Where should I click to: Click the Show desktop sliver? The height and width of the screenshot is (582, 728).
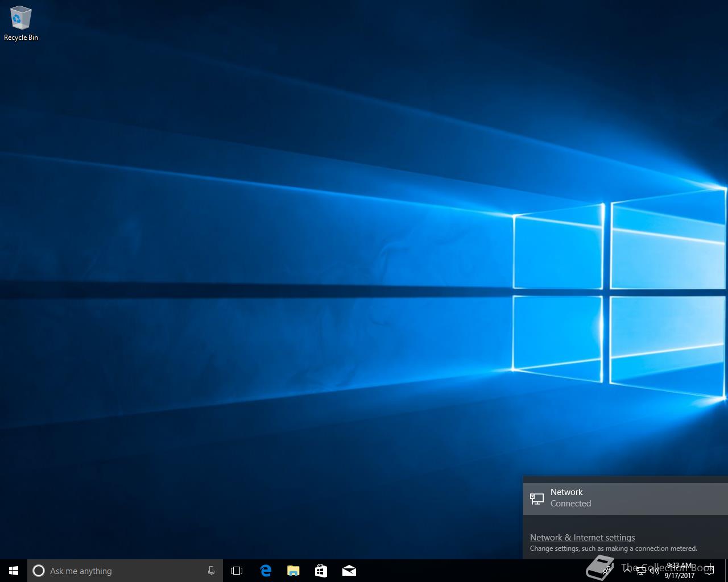(x=726, y=571)
